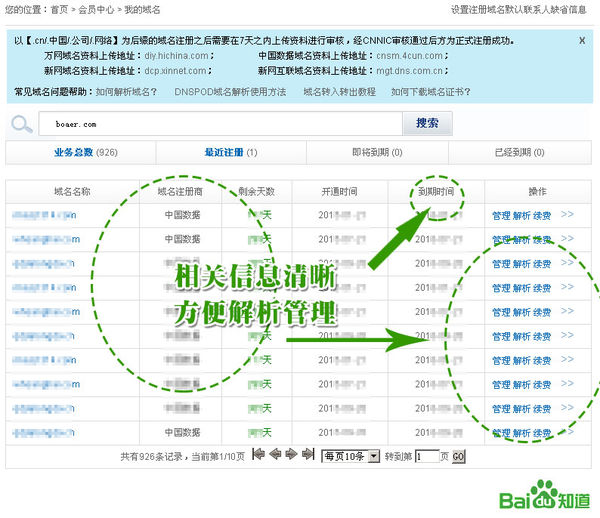Select the 业务总数 tab
The width and height of the screenshot is (600, 518).
pos(86,152)
